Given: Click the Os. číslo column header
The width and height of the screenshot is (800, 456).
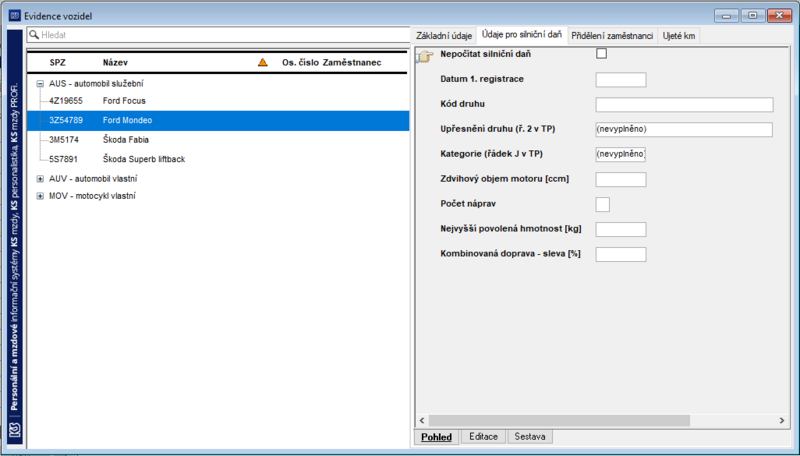Looking at the screenshot, I should point(301,63).
